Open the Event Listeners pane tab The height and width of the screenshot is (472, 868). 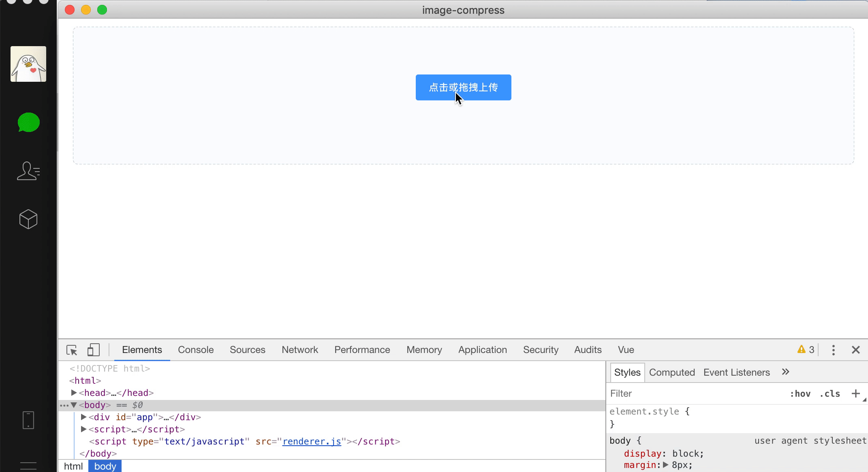737,372
